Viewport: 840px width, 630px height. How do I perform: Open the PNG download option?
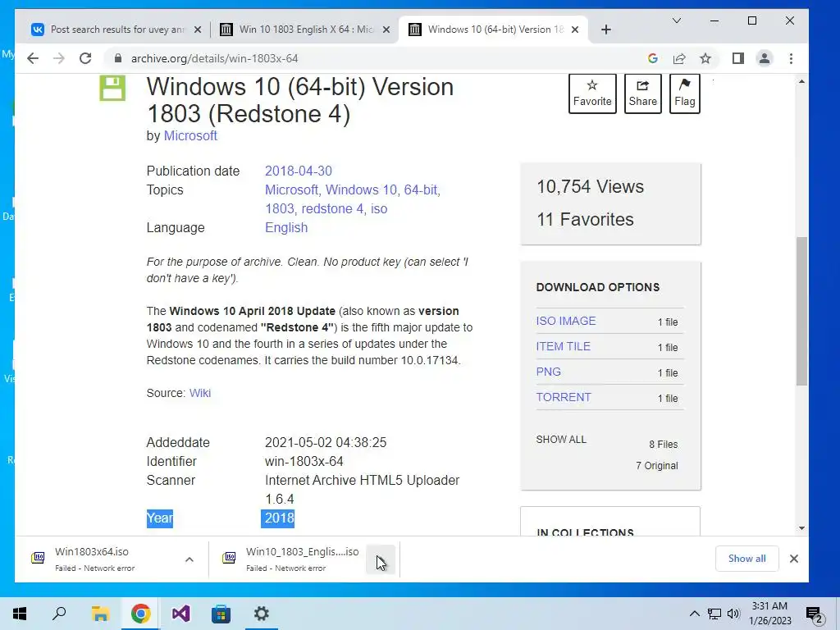click(x=549, y=372)
